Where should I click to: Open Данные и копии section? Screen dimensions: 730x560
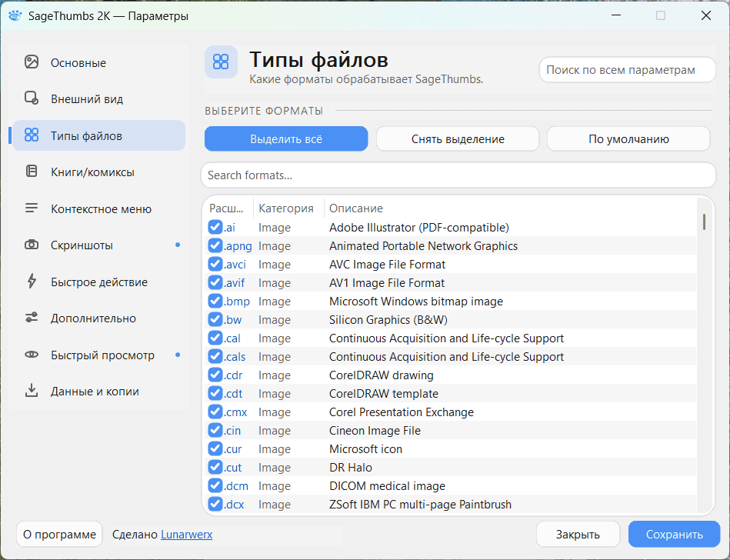(x=98, y=391)
